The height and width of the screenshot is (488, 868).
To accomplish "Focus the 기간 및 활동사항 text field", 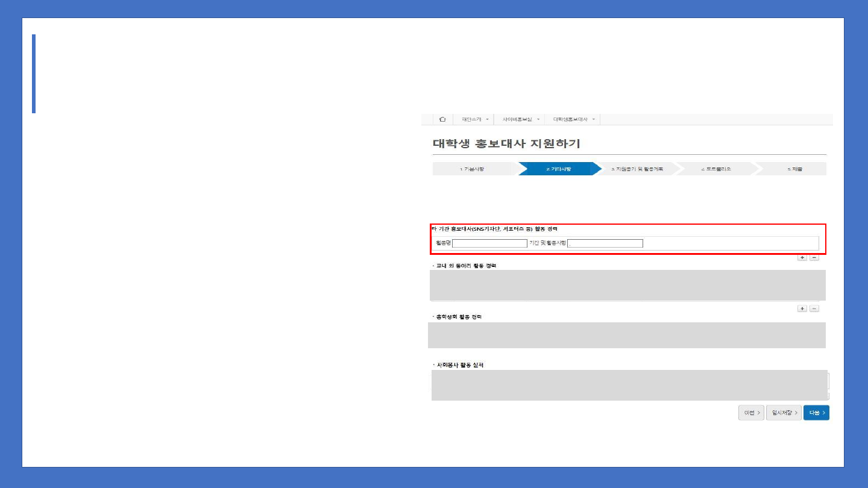I will pos(605,243).
